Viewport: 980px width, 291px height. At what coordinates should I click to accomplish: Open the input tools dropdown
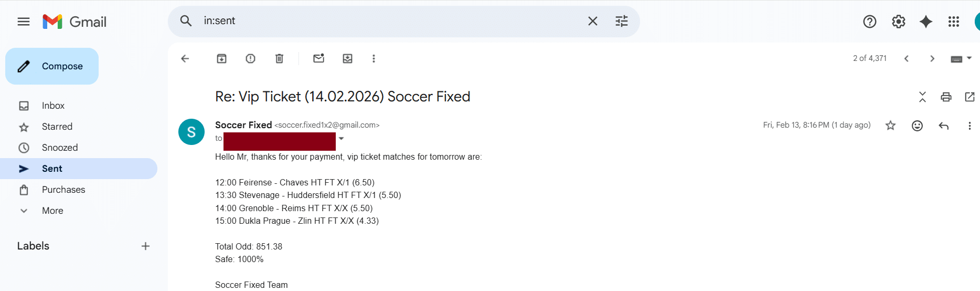click(x=969, y=58)
